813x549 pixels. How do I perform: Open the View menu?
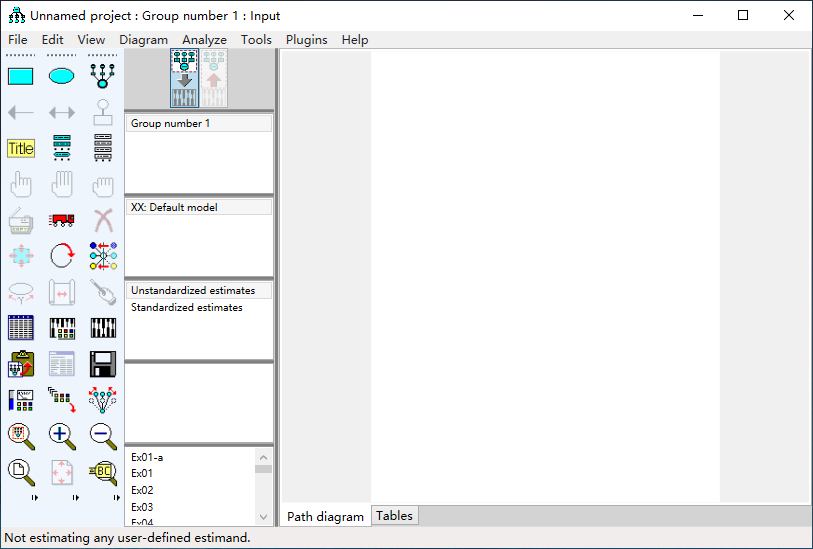tap(91, 40)
